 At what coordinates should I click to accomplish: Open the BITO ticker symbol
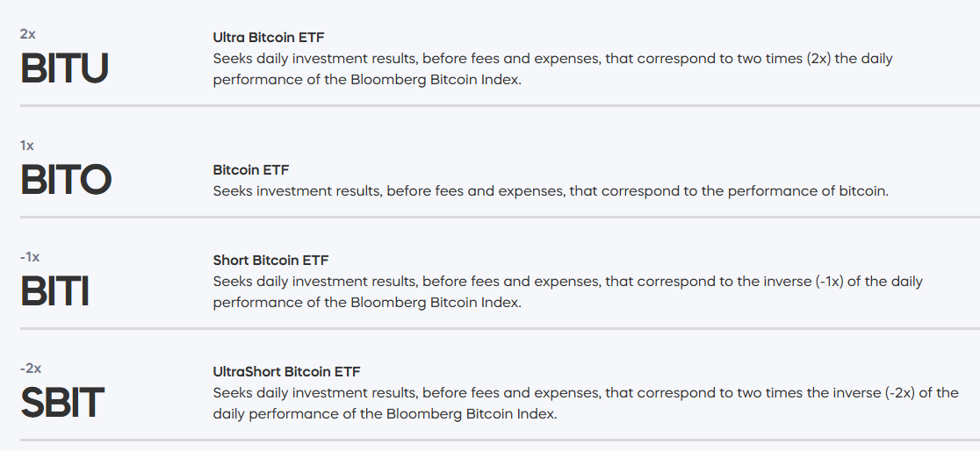[x=66, y=180]
